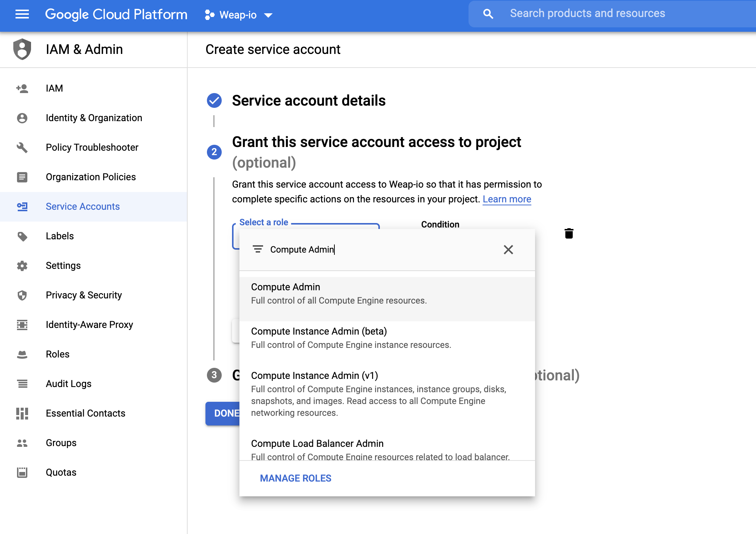The height and width of the screenshot is (534, 756).
Task: Click the Groups people icon
Action: click(22, 443)
